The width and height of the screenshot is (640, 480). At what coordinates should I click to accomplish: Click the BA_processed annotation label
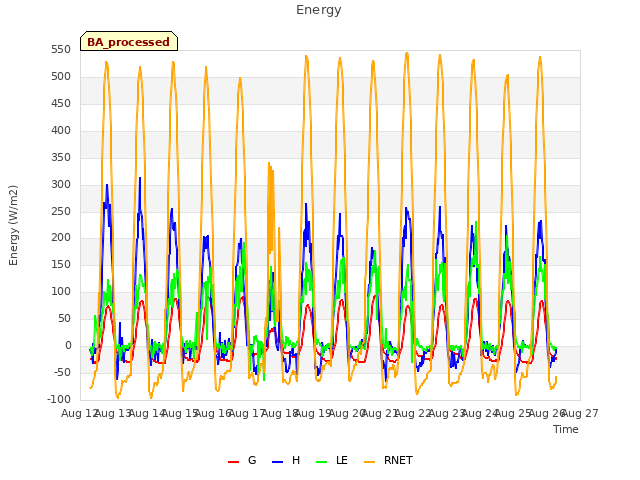point(129,41)
